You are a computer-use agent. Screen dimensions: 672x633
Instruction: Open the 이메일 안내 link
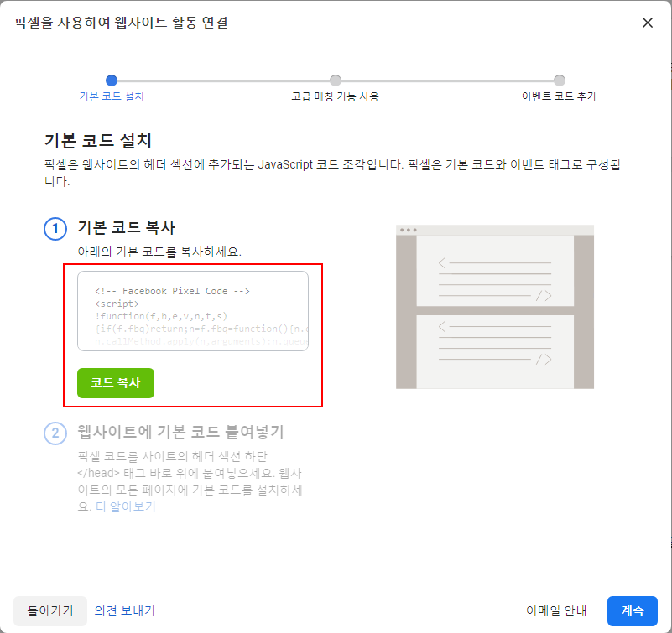point(555,610)
